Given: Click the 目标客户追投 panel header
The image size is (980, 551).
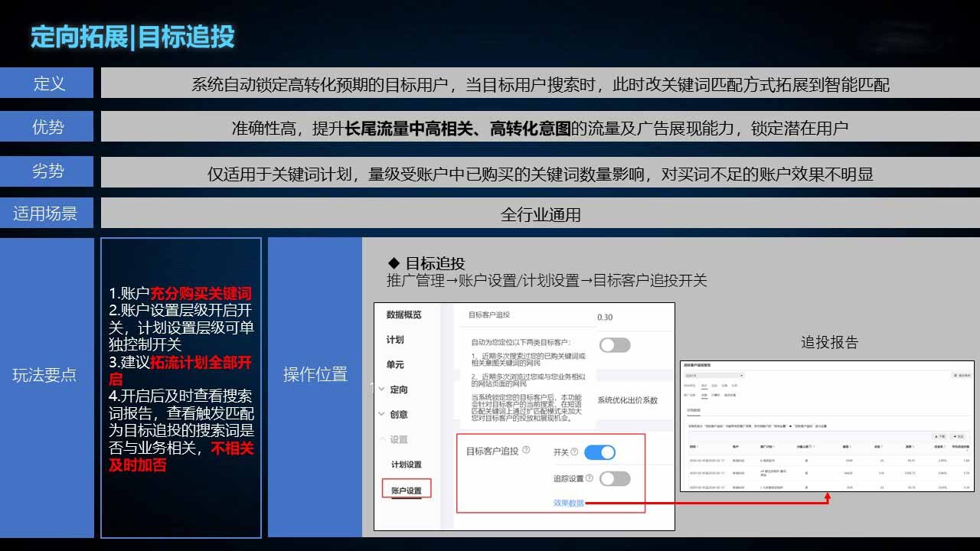Looking at the screenshot, I should [x=488, y=315].
